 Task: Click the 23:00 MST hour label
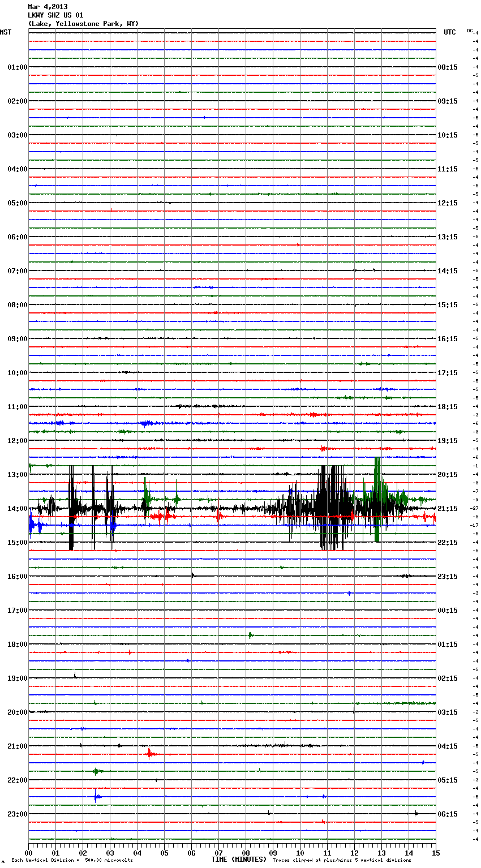[x=17, y=814]
